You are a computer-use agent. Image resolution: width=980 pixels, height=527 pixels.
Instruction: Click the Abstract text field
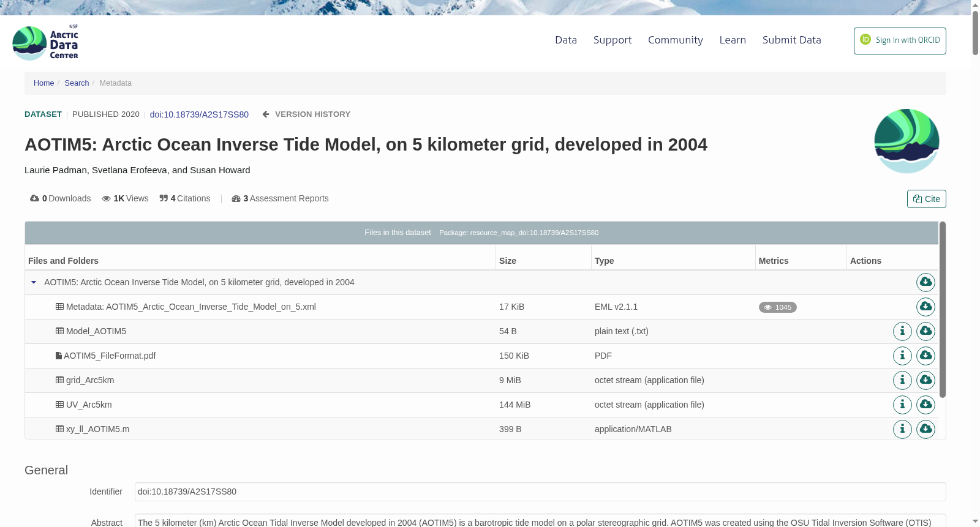click(540, 520)
